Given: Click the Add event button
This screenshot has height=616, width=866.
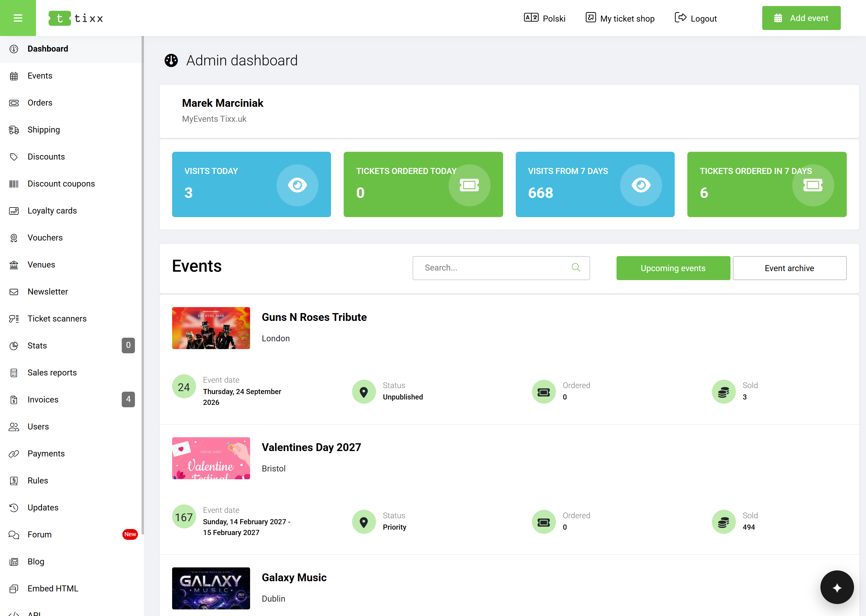Looking at the screenshot, I should point(801,18).
